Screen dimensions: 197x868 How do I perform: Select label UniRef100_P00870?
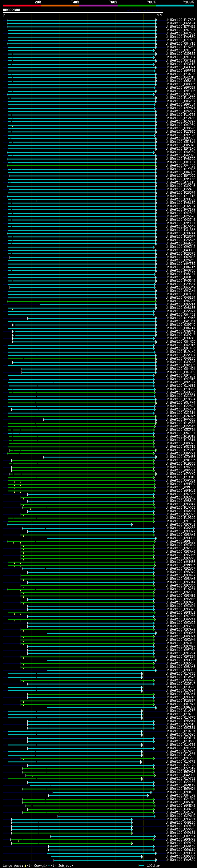pyautogui.click(x=180, y=860)
